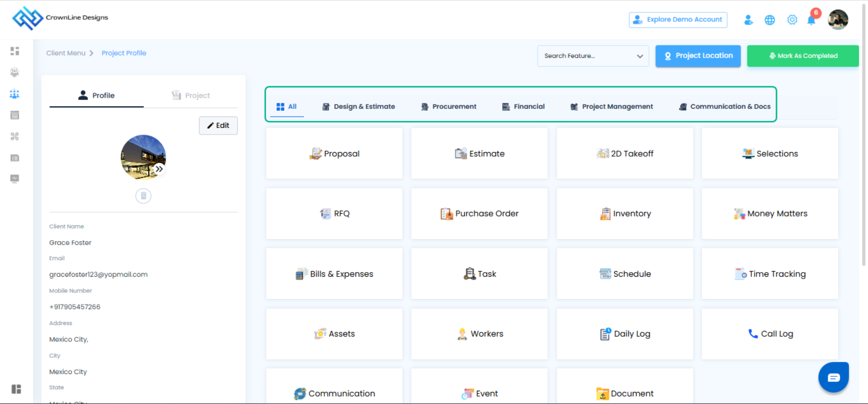
Task: Click the Project Profile breadcrumb
Action: [124, 53]
